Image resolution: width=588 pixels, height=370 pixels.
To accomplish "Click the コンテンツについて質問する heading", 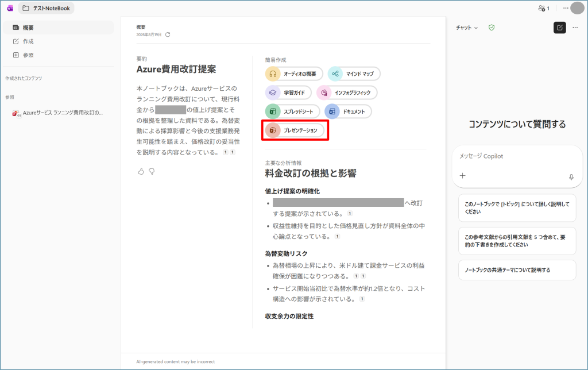I will tap(517, 124).
